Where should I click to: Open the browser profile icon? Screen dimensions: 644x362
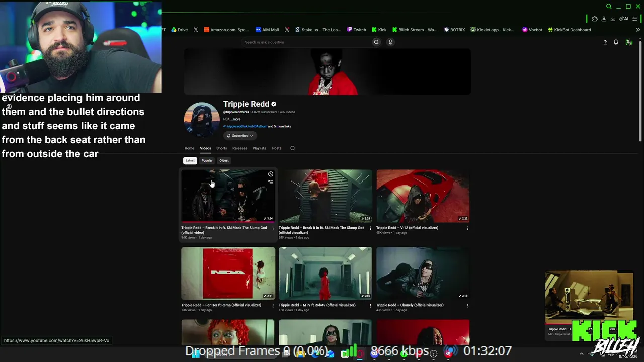pyautogui.click(x=604, y=19)
